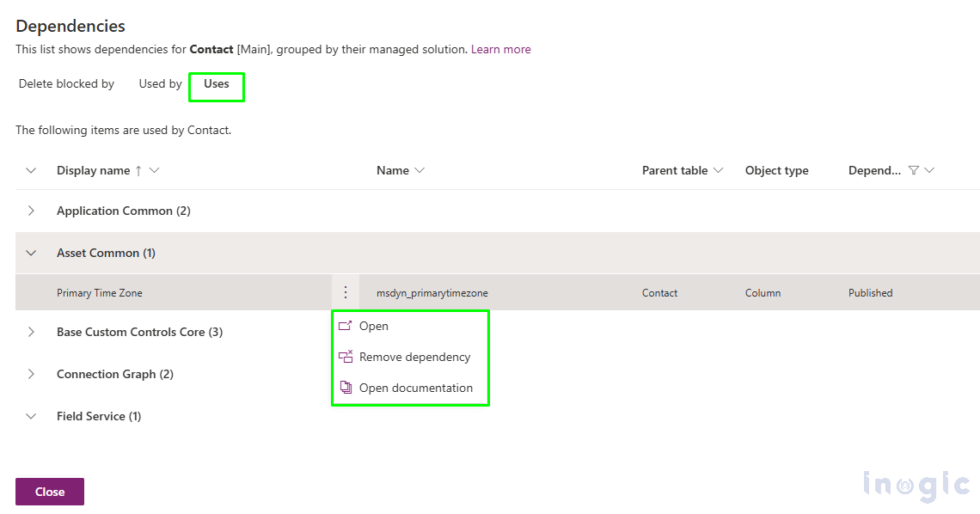
Task: Open the Name column dropdown
Action: pyautogui.click(x=420, y=170)
